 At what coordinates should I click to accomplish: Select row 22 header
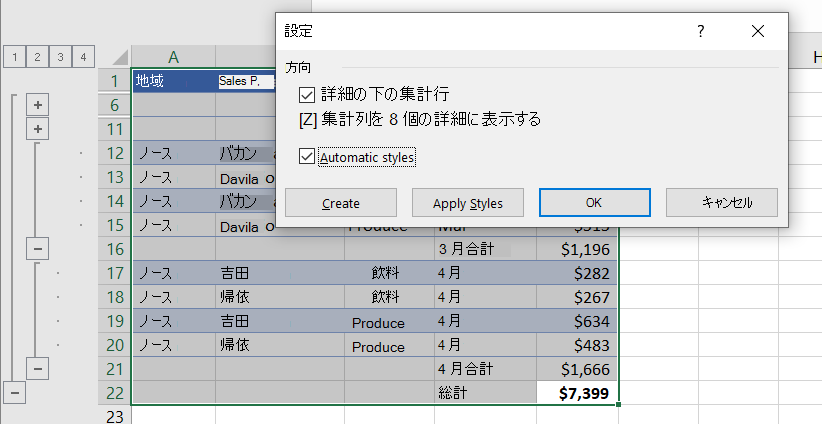point(115,393)
